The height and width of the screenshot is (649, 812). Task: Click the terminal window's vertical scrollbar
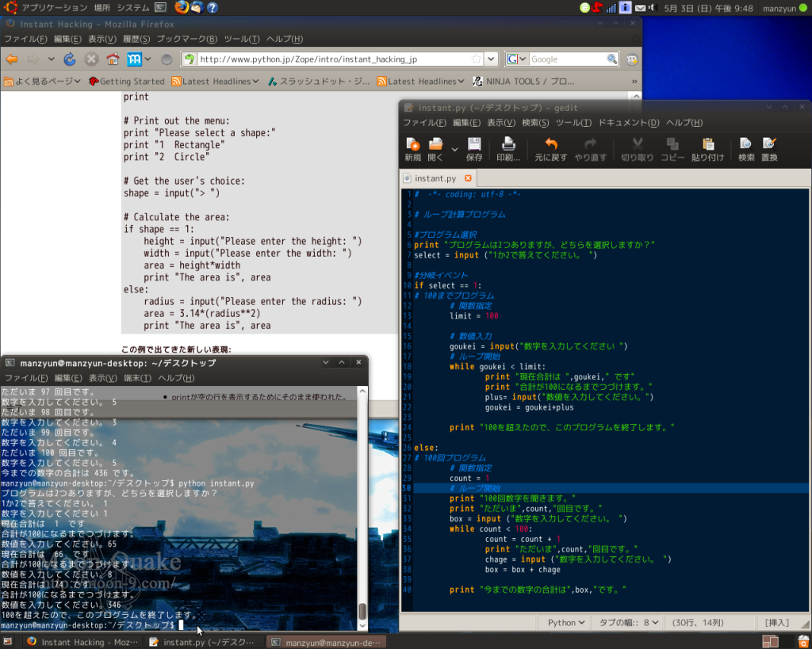tap(362, 610)
